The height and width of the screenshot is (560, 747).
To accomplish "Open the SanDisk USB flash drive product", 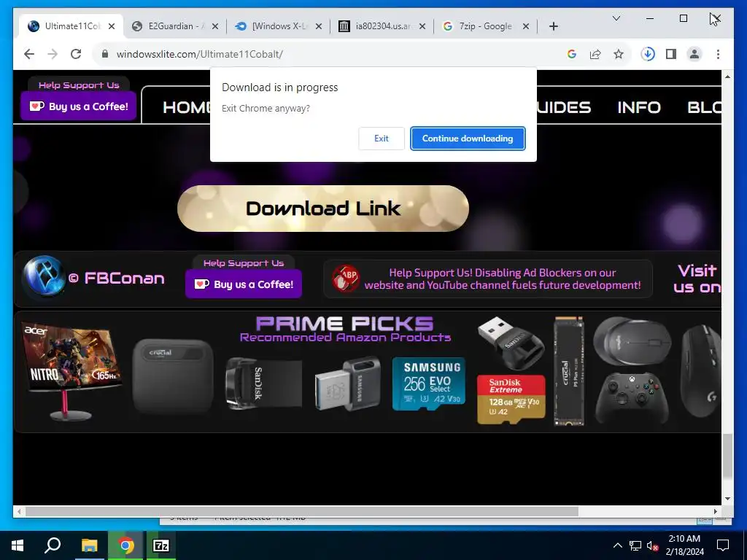I will [x=263, y=383].
